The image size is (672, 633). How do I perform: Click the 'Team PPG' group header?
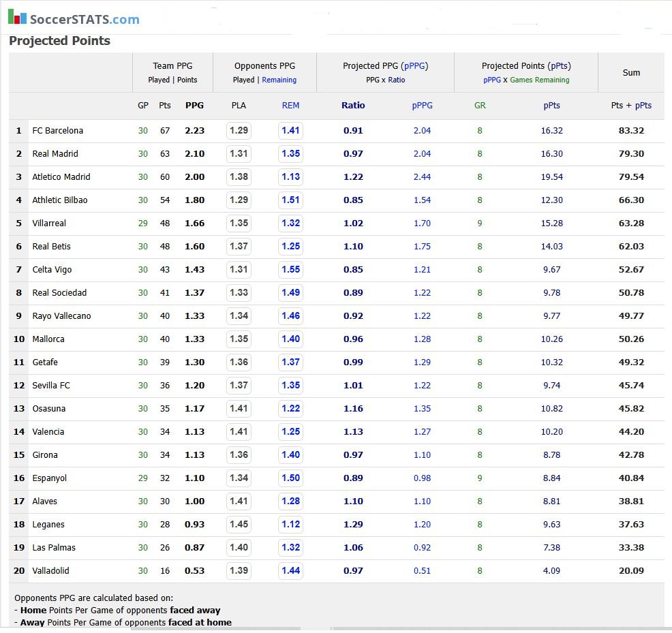coord(172,66)
